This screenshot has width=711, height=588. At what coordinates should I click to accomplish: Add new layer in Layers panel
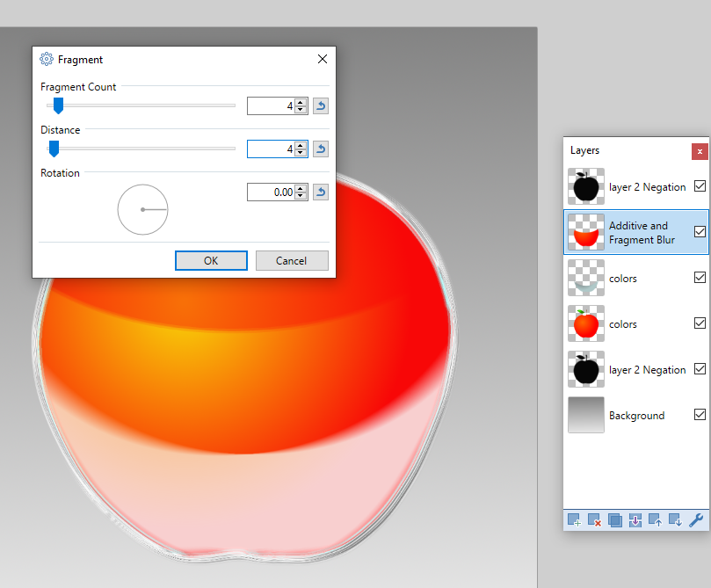pyautogui.click(x=574, y=520)
